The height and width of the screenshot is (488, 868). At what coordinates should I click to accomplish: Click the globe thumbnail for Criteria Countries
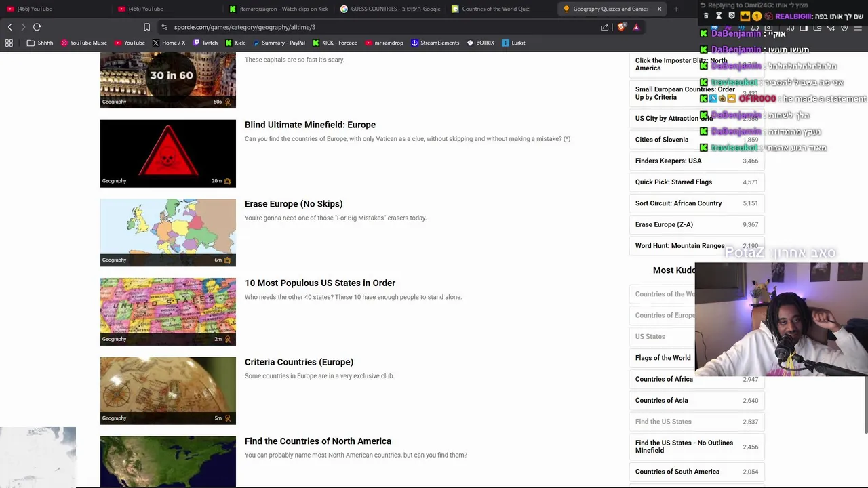pyautogui.click(x=168, y=391)
